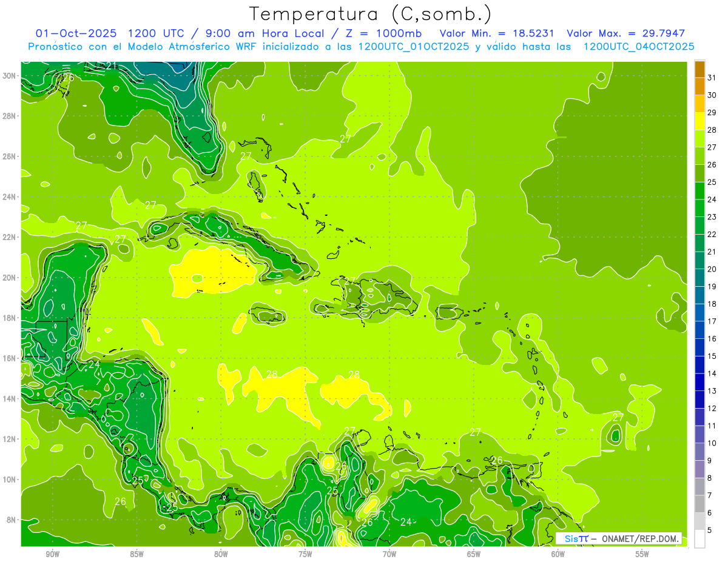Screen dimensions: 728x562
Task: Click the "60W" longitude axis label
Action: pos(558,554)
